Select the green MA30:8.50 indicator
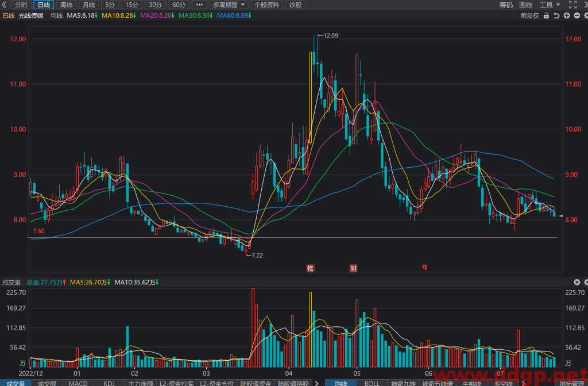588x386 pixels. [x=195, y=16]
